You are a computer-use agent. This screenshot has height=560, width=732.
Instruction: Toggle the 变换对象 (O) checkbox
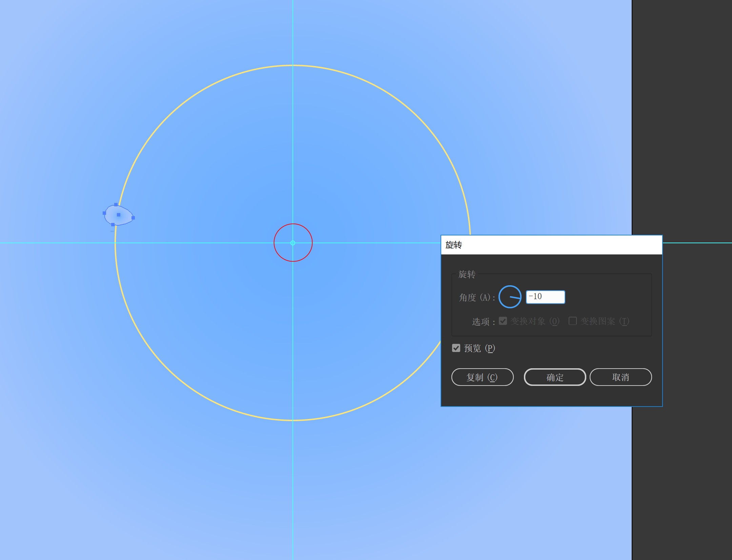(503, 321)
